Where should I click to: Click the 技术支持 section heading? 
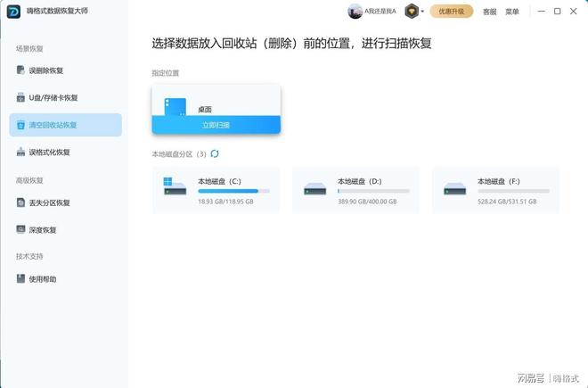[x=29, y=256]
